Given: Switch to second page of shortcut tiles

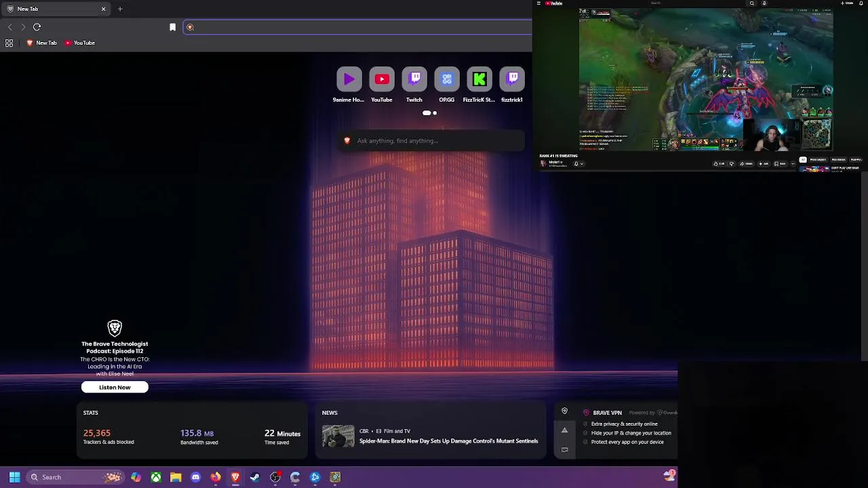Looking at the screenshot, I should 435,113.
